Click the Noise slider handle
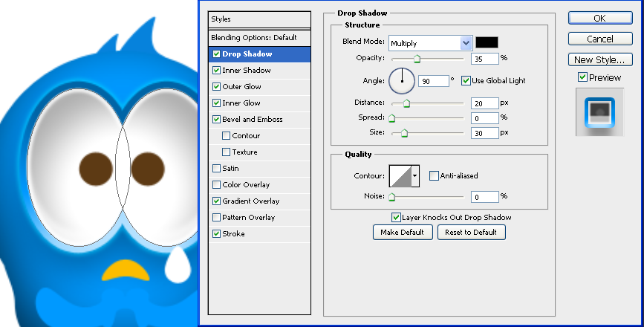This screenshot has height=327, width=644. (x=391, y=197)
